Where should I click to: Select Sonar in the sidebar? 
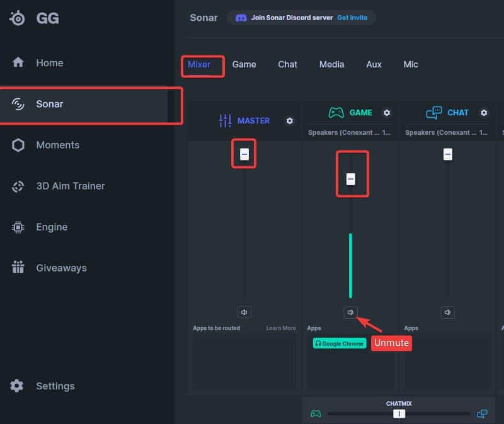coord(84,104)
